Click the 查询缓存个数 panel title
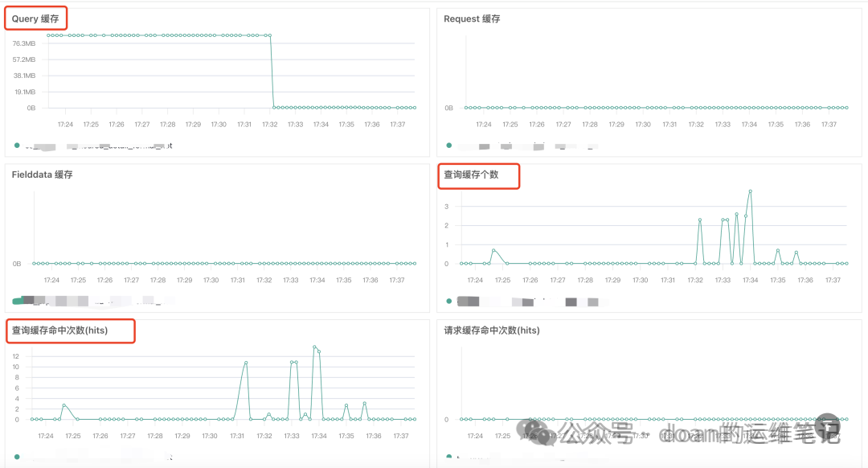Image resolution: width=868 pixels, height=468 pixels. coord(471,174)
